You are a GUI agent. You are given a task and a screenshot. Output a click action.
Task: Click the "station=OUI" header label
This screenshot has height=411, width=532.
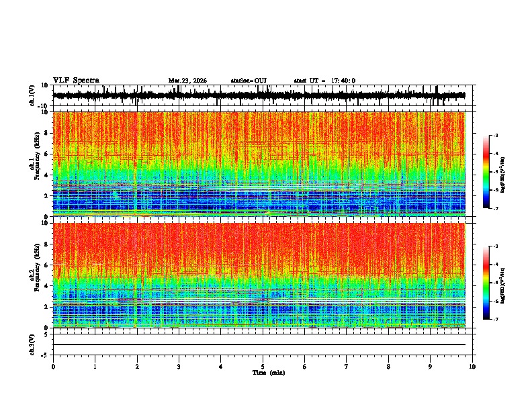point(249,81)
